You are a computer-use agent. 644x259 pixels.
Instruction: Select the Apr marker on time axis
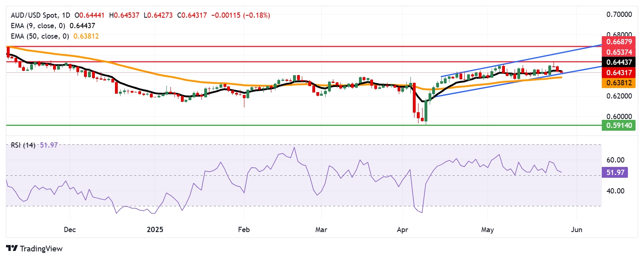[402, 230]
